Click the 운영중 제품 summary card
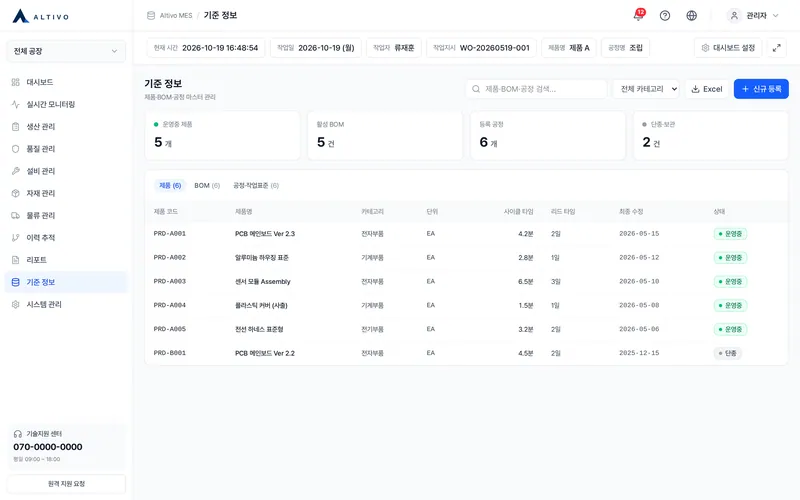 [x=222, y=136]
